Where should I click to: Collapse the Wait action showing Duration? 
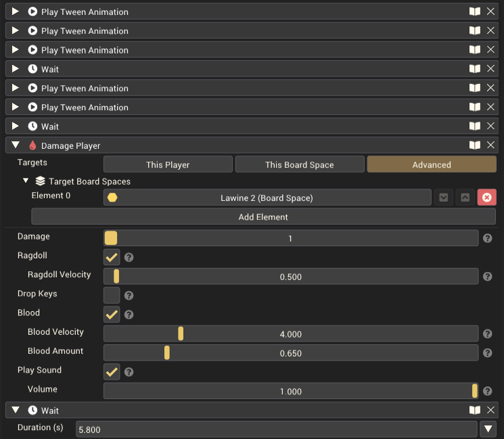click(16, 410)
